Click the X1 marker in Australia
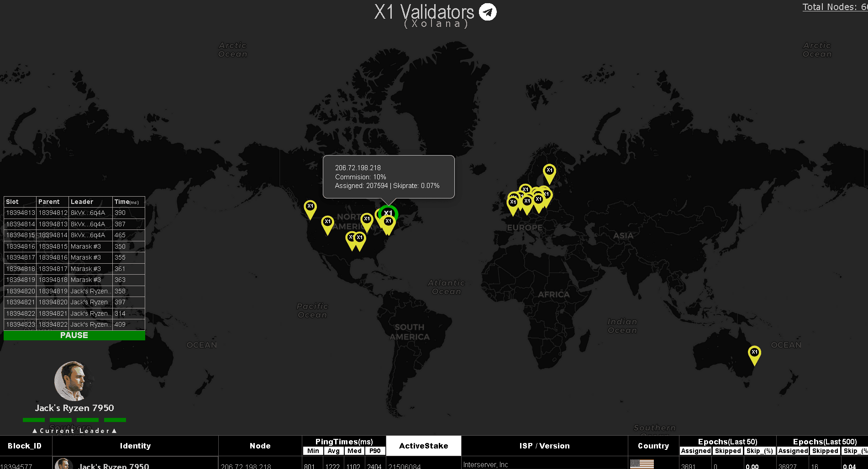Viewport: 868px width, 469px height. tap(754, 354)
